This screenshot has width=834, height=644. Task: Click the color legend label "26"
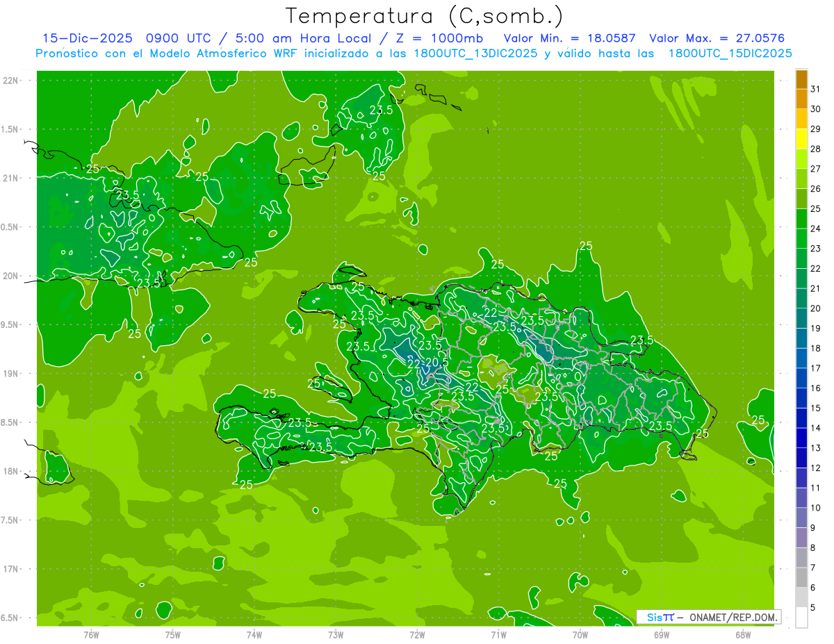pyautogui.click(x=816, y=189)
